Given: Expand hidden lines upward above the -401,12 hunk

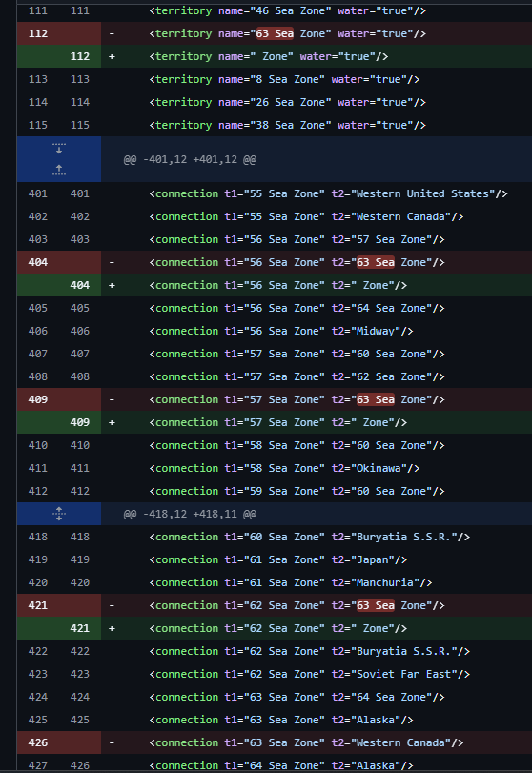Looking at the screenshot, I should (59, 171).
